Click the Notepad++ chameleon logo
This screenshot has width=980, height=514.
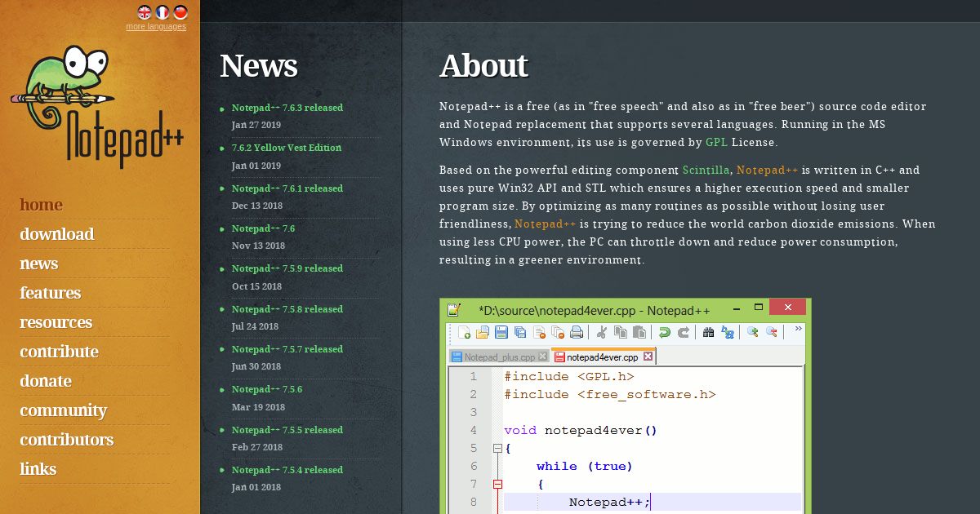[97, 105]
